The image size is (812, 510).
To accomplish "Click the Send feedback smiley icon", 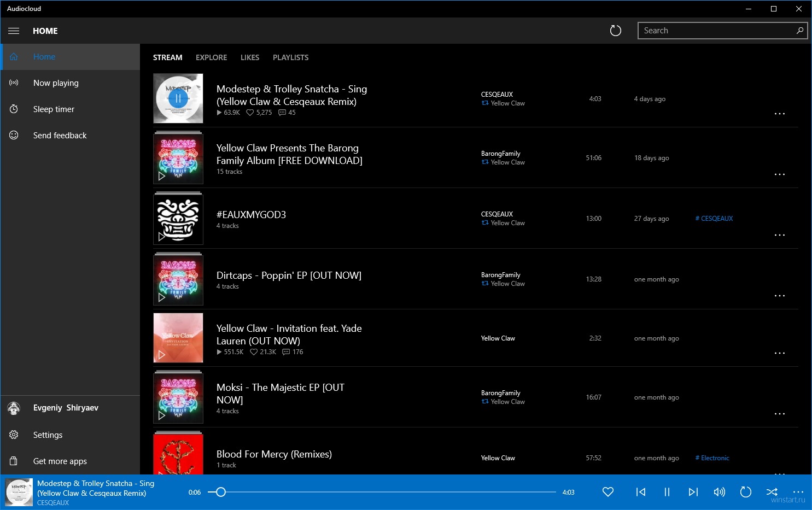I will tap(14, 135).
